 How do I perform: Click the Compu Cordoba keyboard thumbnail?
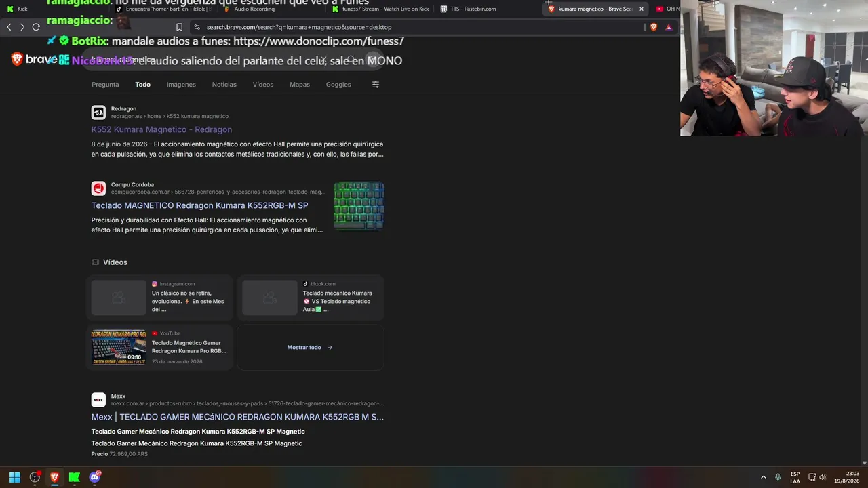point(359,205)
